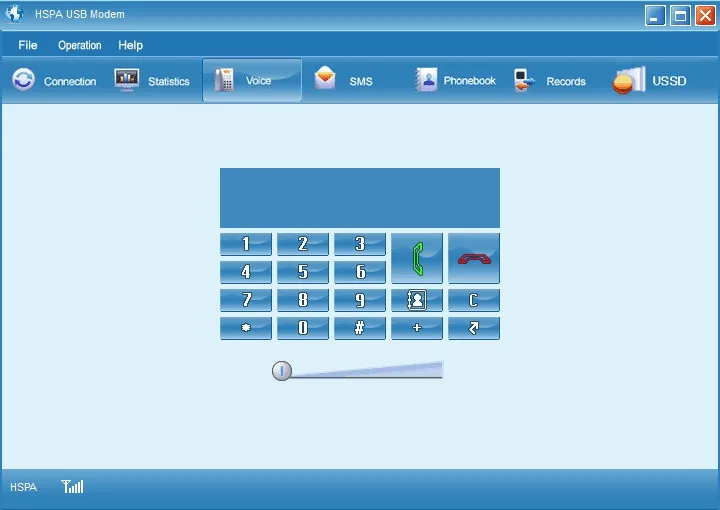The height and width of the screenshot is (510, 720).
Task: Dial digit 4 on keypad
Action: point(246,272)
